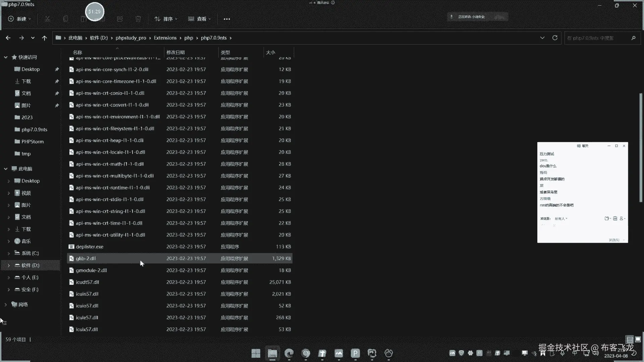This screenshot has height=362, width=644.
Task: Open the 排序 sort dropdown
Action: (x=166, y=19)
